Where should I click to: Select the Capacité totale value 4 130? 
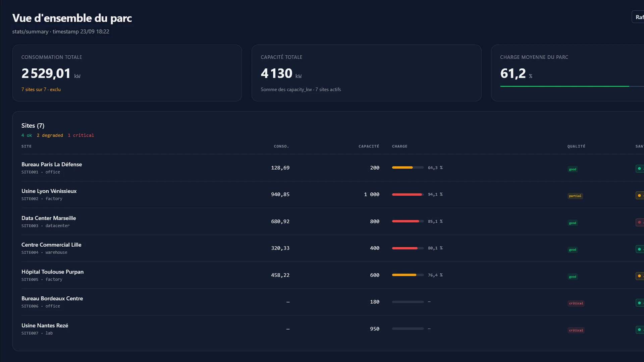(x=276, y=73)
